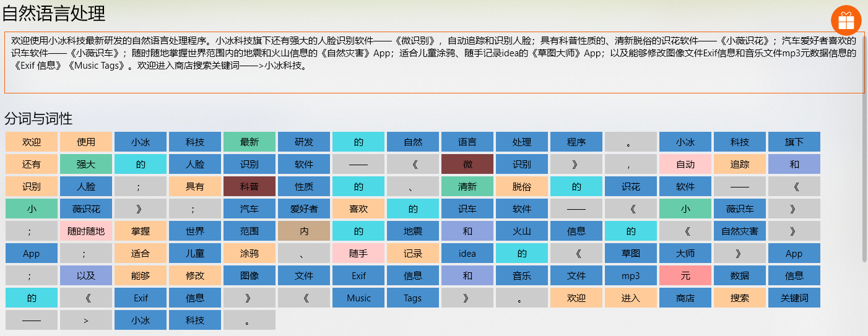The width and height of the screenshot is (868, 336).
Task: Select the tan '内' word tile
Action: point(304,231)
